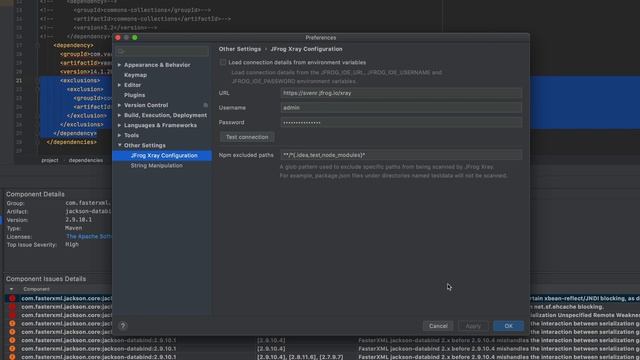The height and width of the screenshot is (360, 640).
Task: Click the version value 2.9.10.1
Action: pyautogui.click(x=79, y=220)
